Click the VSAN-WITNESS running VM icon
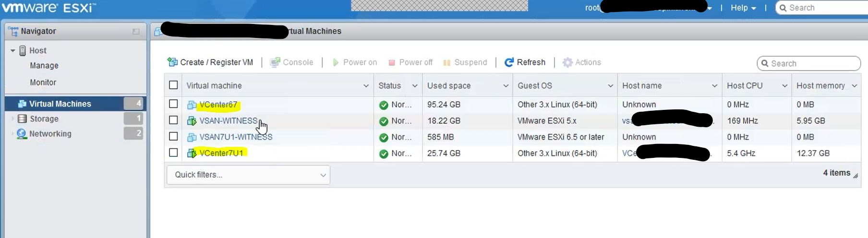 click(192, 121)
